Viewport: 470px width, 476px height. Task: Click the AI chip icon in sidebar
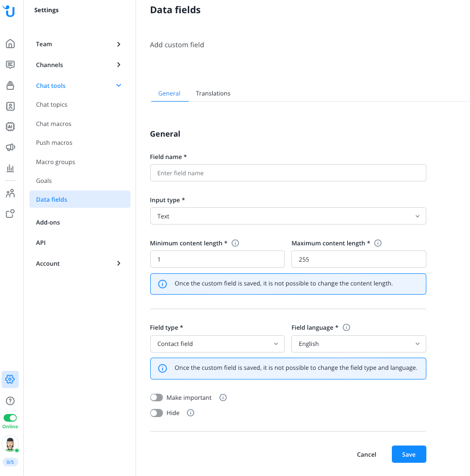[x=10, y=126]
